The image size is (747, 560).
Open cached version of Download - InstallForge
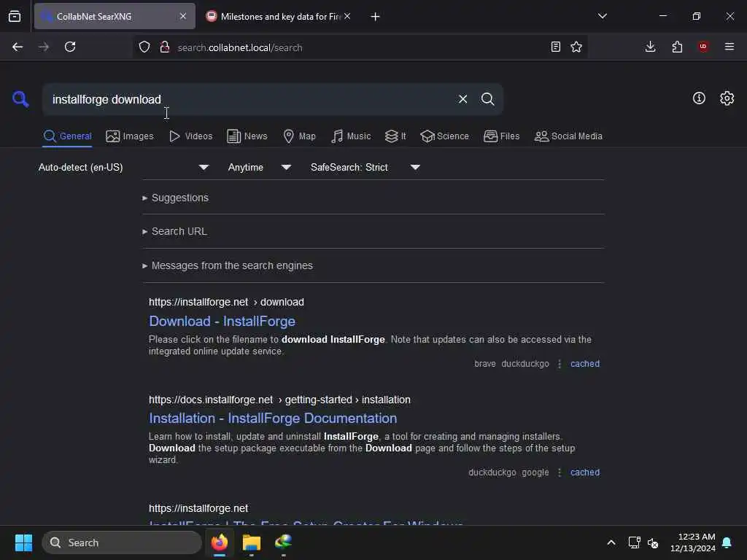[585, 364]
